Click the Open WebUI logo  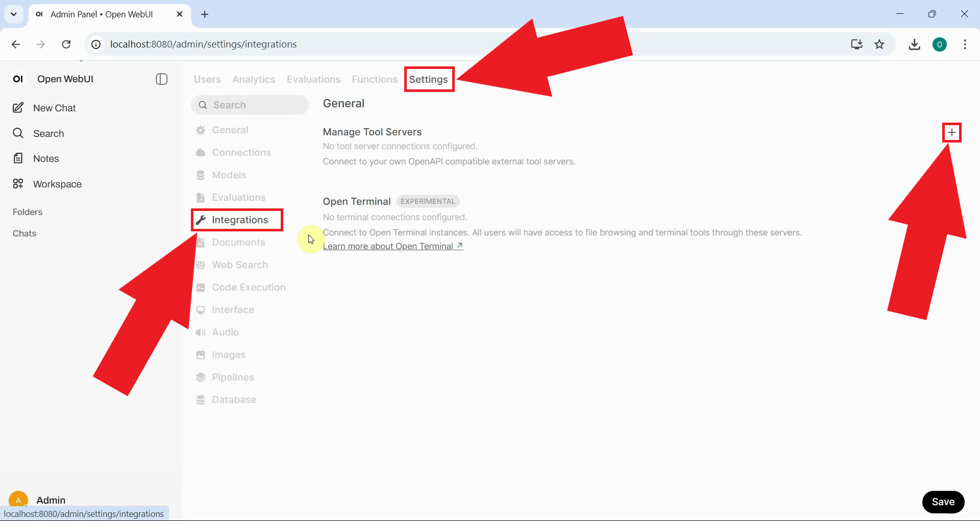(x=18, y=79)
